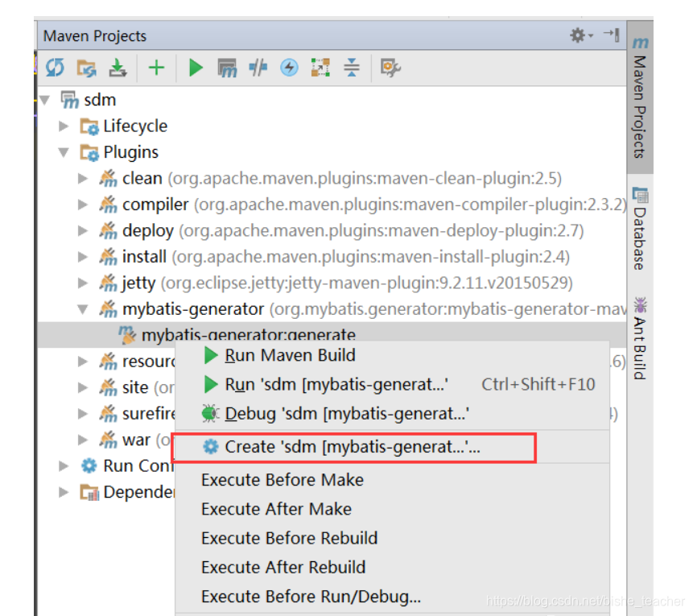Click the jetty plugin icon

point(109,283)
